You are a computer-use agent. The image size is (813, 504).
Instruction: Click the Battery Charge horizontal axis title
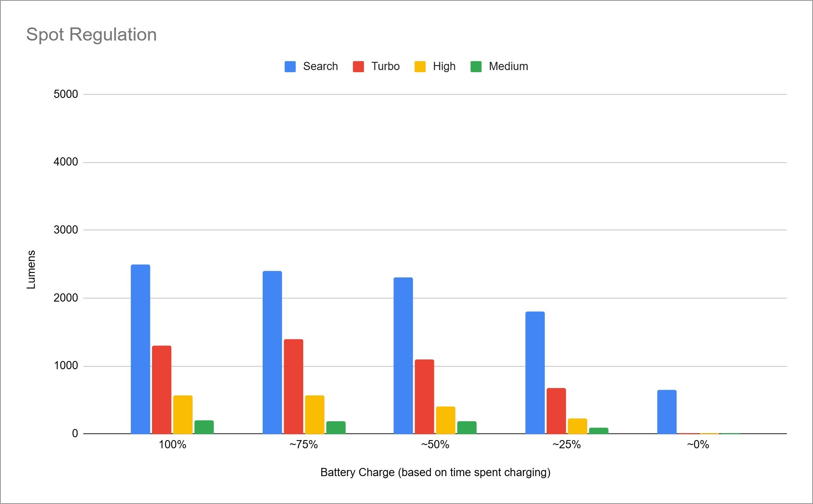coord(435,472)
